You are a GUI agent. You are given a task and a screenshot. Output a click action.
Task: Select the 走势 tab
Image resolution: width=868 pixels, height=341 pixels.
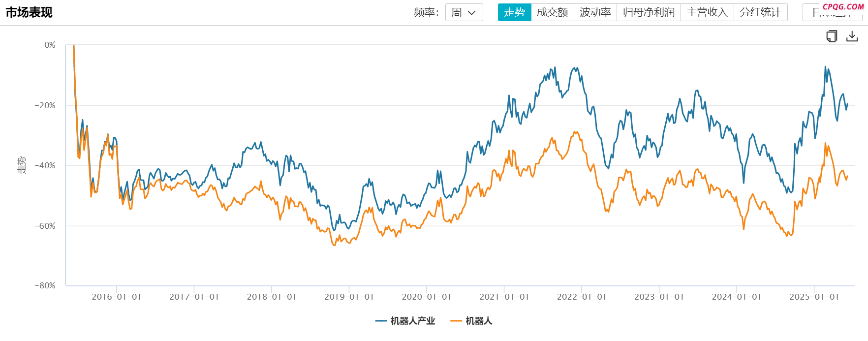[x=515, y=12]
